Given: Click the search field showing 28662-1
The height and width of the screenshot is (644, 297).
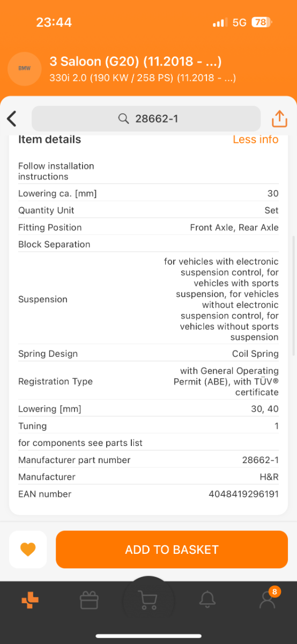Looking at the screenshot, I should (146, 119).
